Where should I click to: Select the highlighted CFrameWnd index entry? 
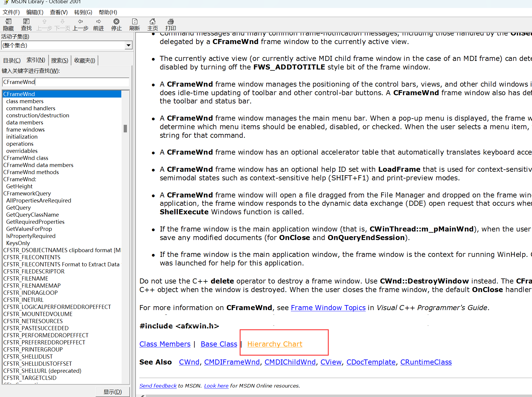pyautogui.click(x=62, y=94)
